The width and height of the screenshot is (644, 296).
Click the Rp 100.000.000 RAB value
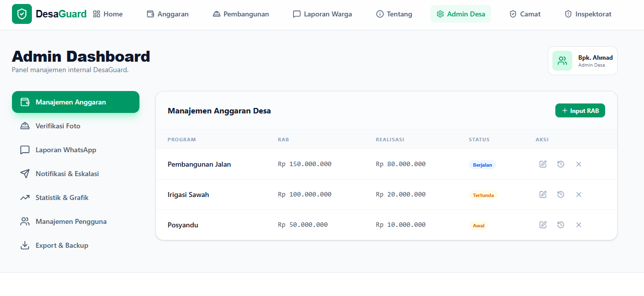point(305,195)
